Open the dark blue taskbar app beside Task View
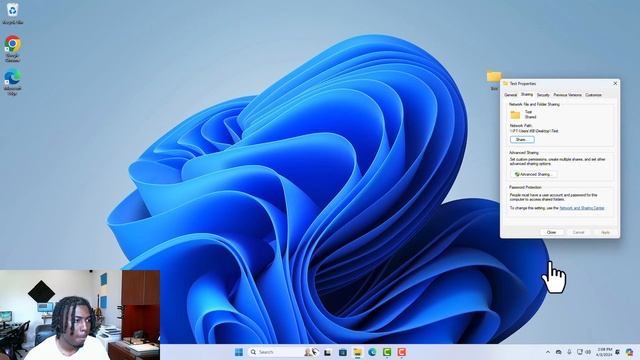Screen dimensions: 640x360 pos(342,352)
